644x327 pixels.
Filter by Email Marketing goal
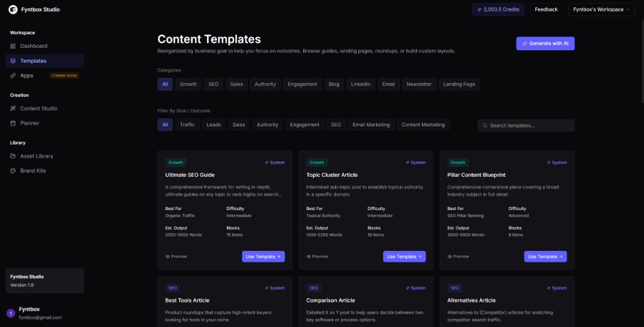pos(371,125)
